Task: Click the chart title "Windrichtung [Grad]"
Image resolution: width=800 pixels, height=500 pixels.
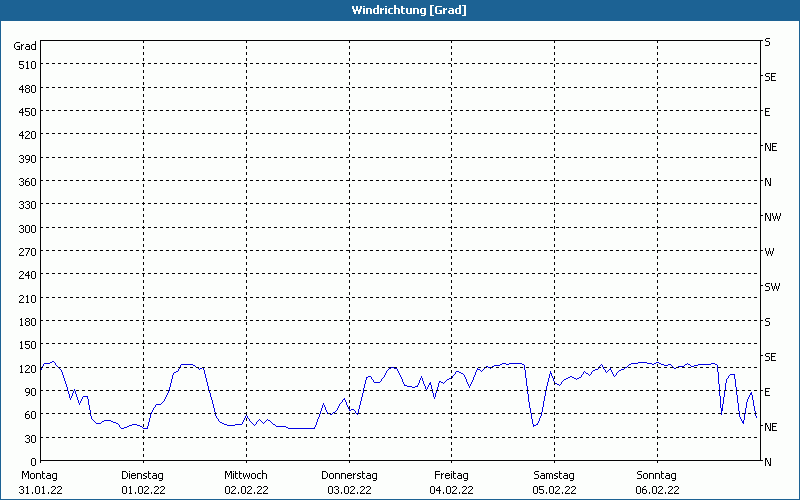Action: pyautogui.click(x=409, y=10)
